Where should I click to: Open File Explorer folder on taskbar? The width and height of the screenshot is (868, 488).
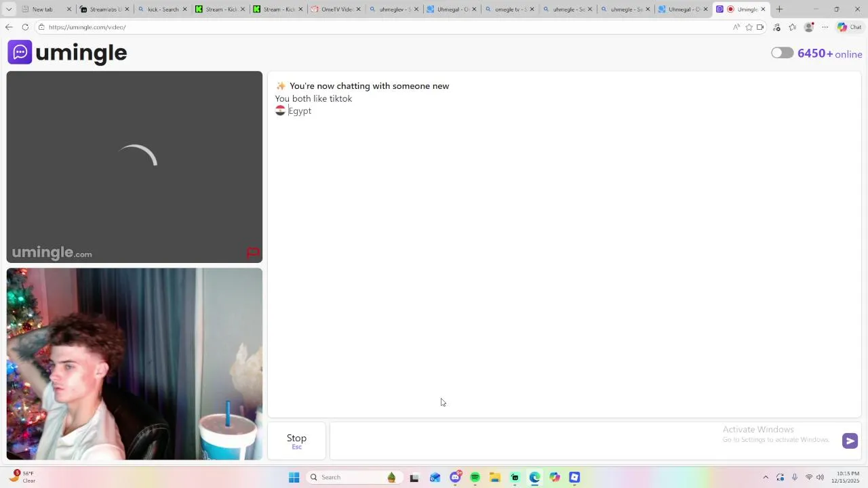[x=494, y=477]
